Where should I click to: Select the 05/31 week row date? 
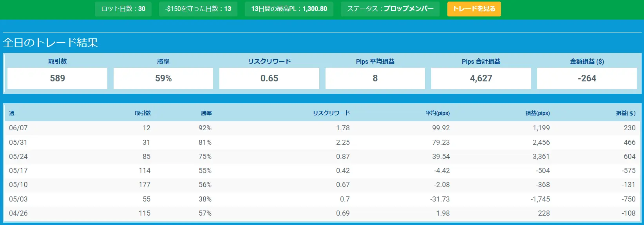18,142
